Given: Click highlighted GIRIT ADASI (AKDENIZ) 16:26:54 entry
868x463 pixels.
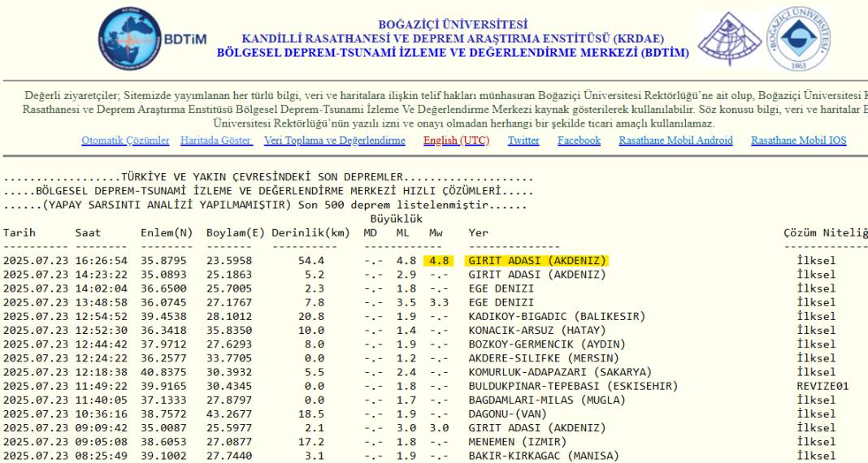Looking at the screenshot, I should [537, 261].
